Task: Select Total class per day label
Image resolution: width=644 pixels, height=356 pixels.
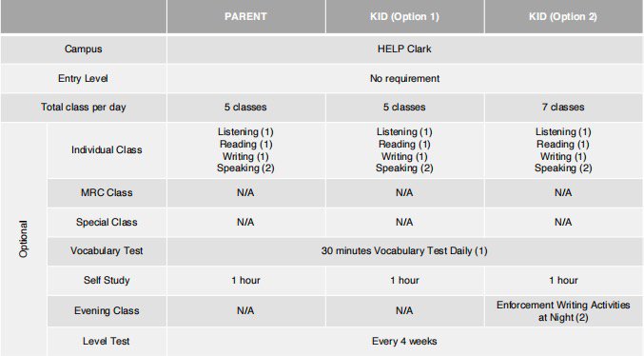Action: (x=84, y=107)
